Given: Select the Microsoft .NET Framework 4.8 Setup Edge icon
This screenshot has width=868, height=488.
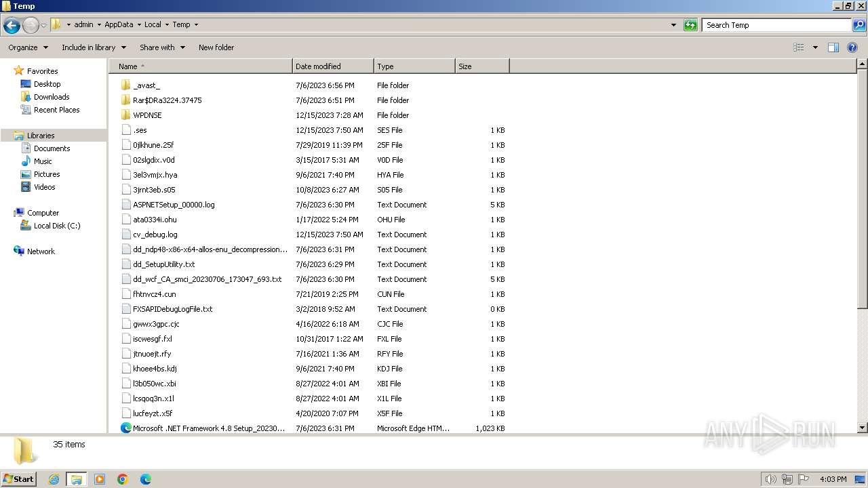Looking at the screenshot, I should (125, 428).
